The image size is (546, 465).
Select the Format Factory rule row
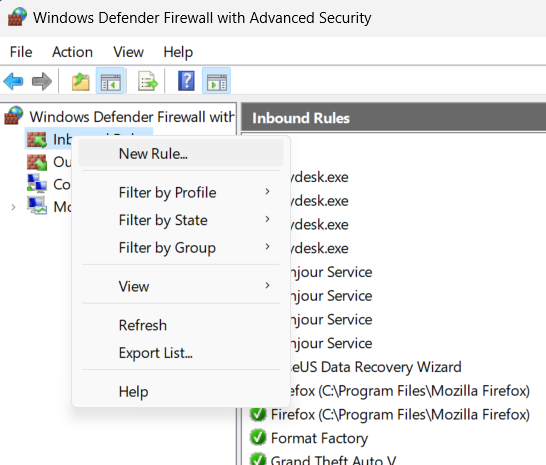(319, 438)
